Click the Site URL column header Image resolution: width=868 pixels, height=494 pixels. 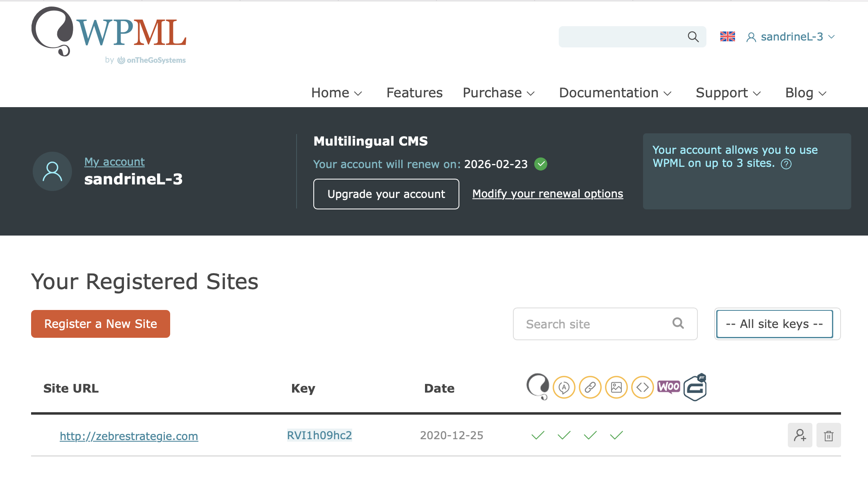click(x=71, y=388)
